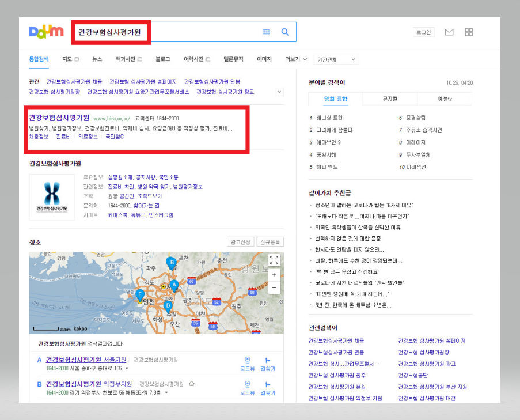
Task: Select the 예능tv tab
Action: (445, 99)
